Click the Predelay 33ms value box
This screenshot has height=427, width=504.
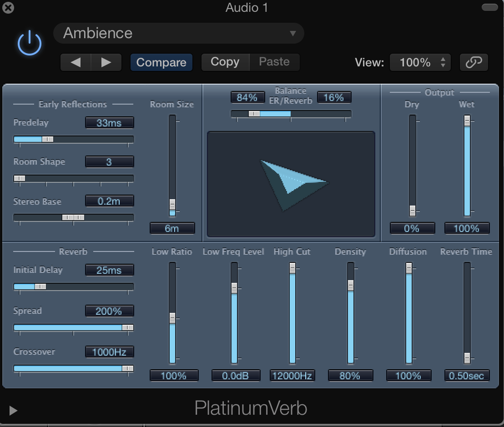coord(109,122)
